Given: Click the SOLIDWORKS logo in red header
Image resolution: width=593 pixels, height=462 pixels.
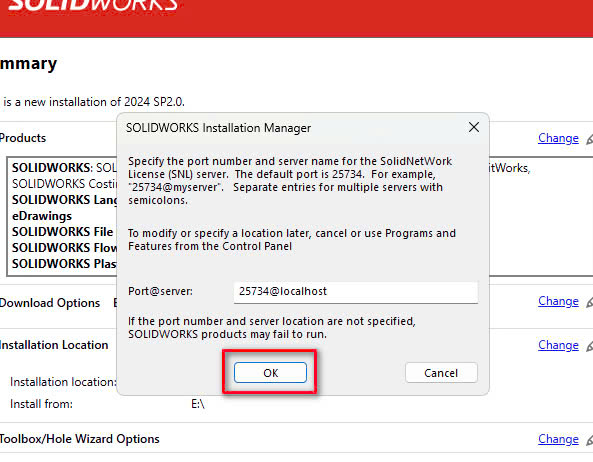Looking at the screenshot, I should pyautogui.click(x=93, y=5).
